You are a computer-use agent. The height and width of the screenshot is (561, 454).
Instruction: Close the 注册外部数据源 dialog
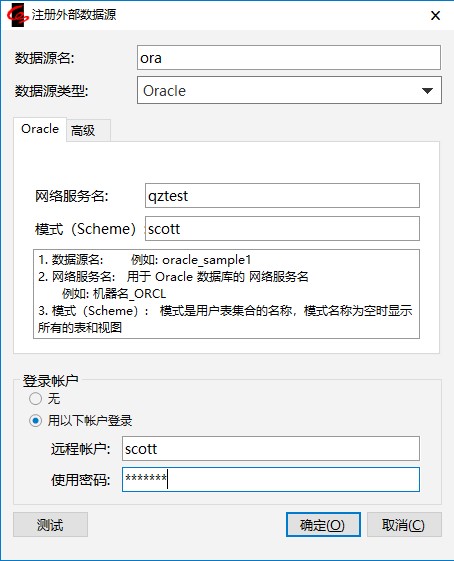[435, 15]
